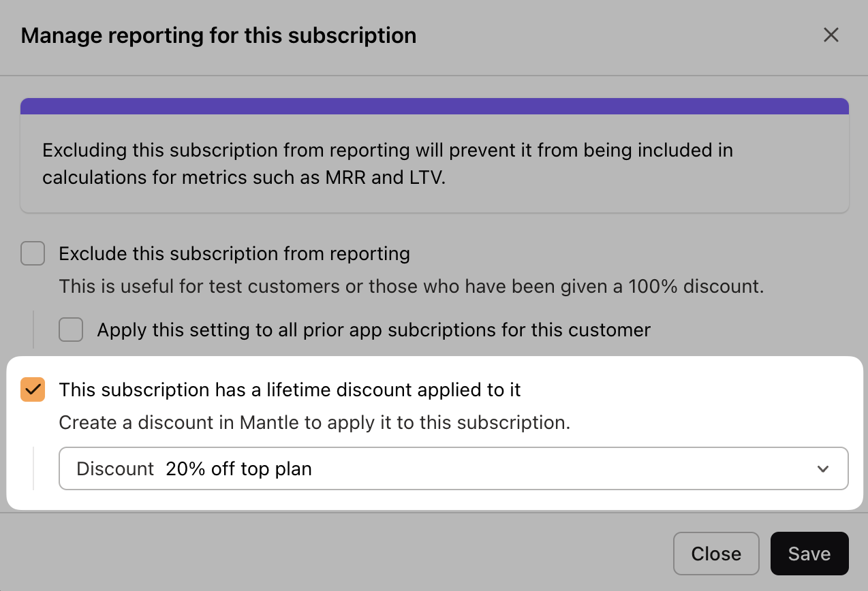
Task: Click the MRR and LTV notice text
Action: pos(388,163)
